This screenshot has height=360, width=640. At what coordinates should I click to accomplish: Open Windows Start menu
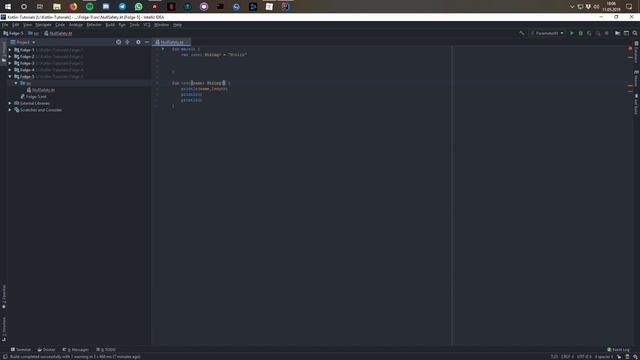click(x=8, y=7)
